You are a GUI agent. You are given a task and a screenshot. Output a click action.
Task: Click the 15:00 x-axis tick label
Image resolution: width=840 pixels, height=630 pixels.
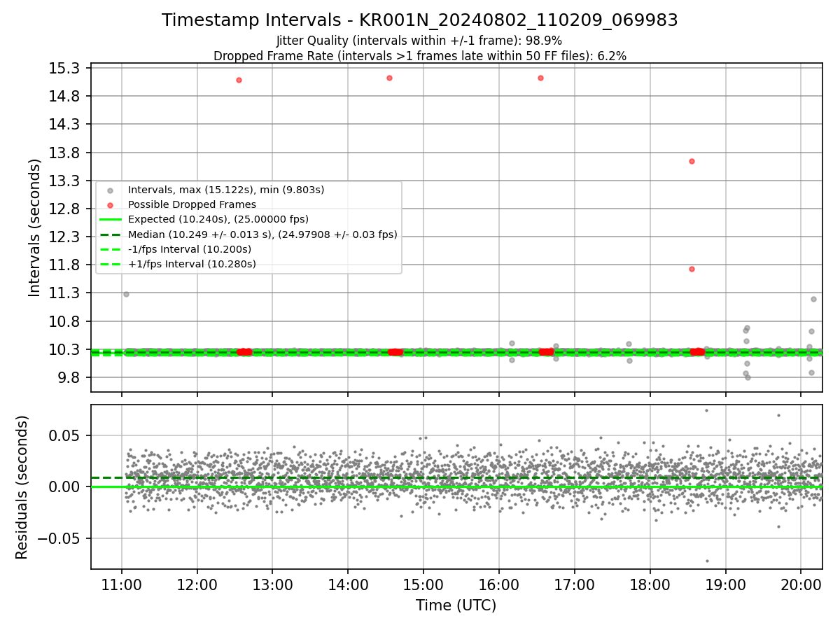pos(423,584)
